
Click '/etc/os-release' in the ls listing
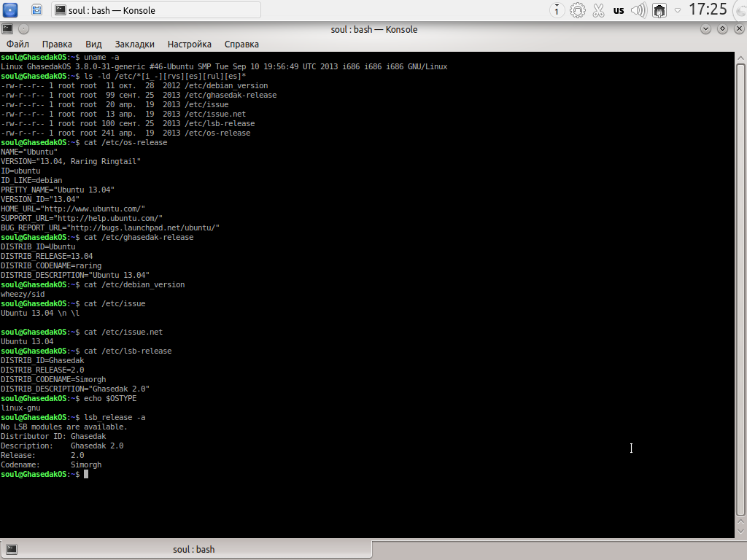point(217,133)
